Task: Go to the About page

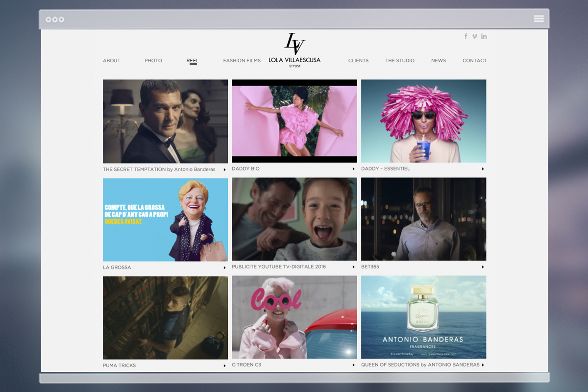Action: click(x=112, y=61)
